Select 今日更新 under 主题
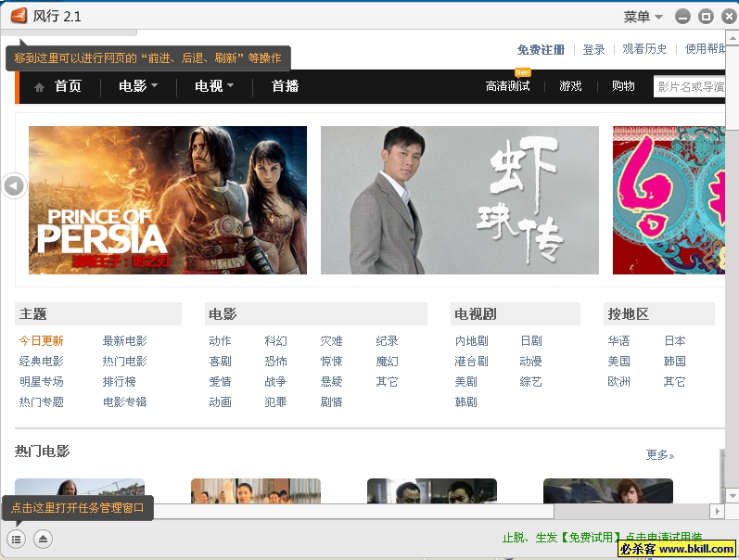 click(x=42, y=341)
